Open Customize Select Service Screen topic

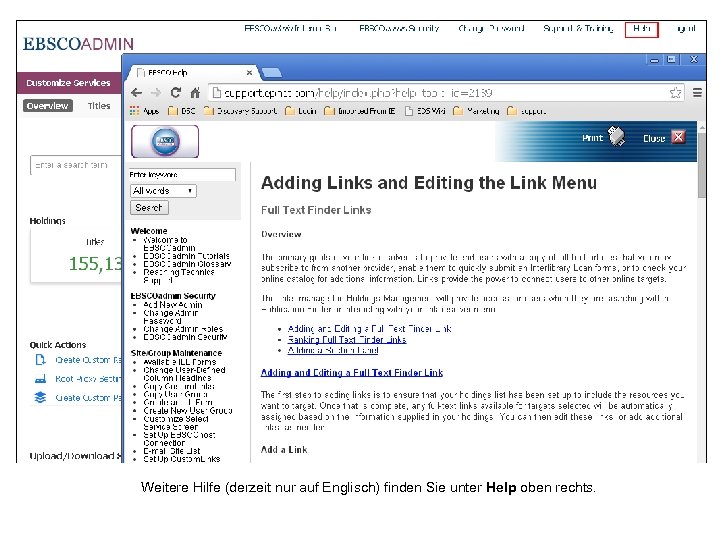175,423
